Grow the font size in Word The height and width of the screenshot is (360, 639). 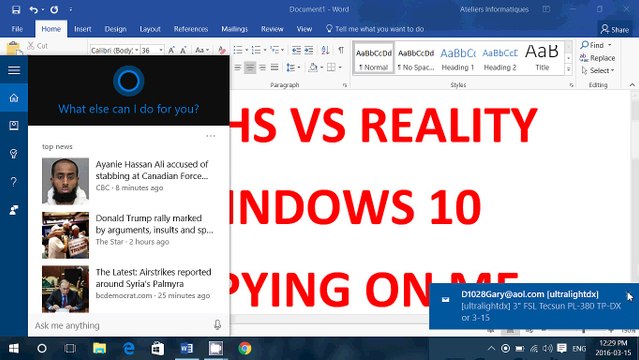pos(172,50)
